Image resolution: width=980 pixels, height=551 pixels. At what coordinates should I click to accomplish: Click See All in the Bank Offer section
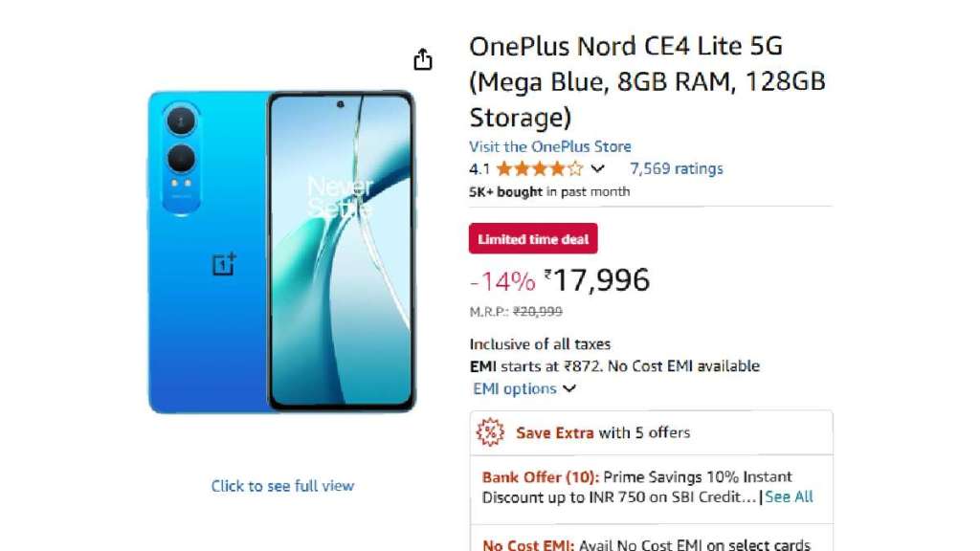pyautogui.click(x=790, y=496)
